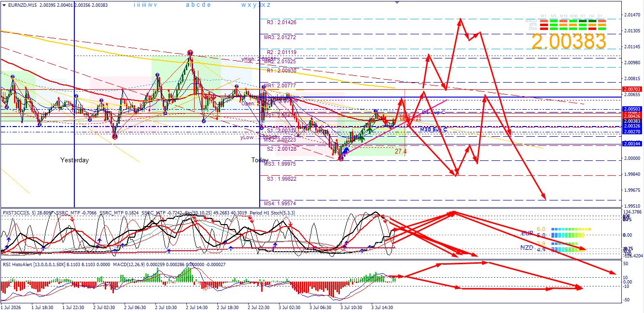Select the MACD H1 dark green cell

[583, 21]
